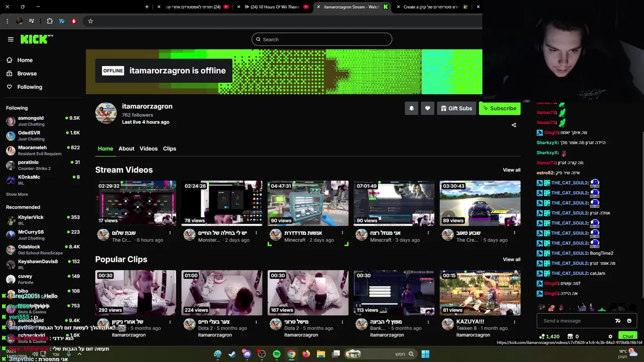Click the Kick search field
Image resolution: width=644 pixels, height=362 pixels.
click(x=322, y=39)
